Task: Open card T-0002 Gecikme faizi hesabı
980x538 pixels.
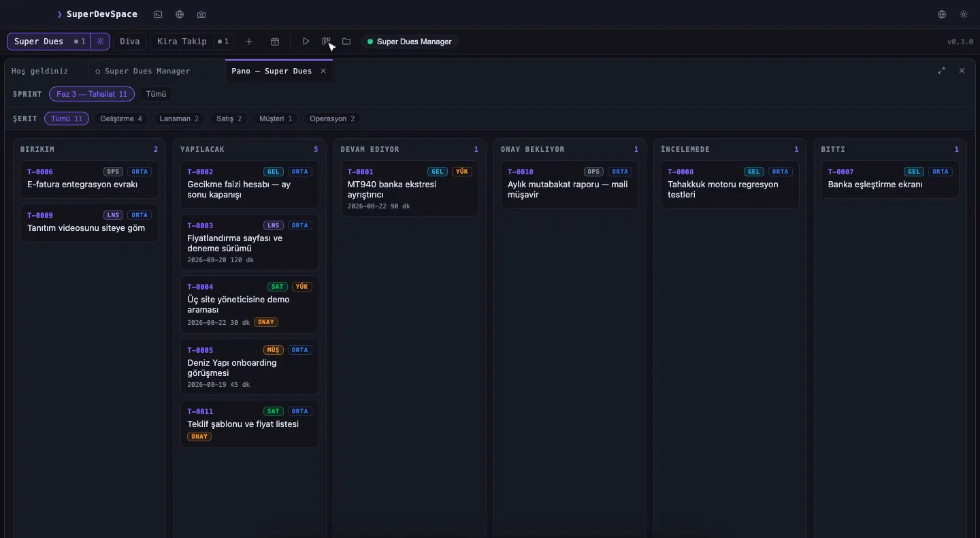Action: (x=250, y=185)
